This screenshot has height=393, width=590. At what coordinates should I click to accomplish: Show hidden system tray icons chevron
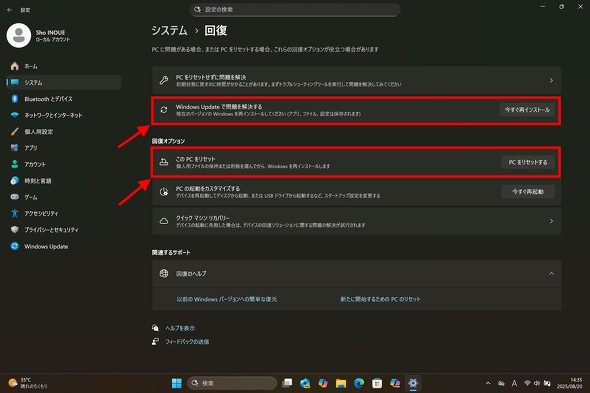click(488, 383)
